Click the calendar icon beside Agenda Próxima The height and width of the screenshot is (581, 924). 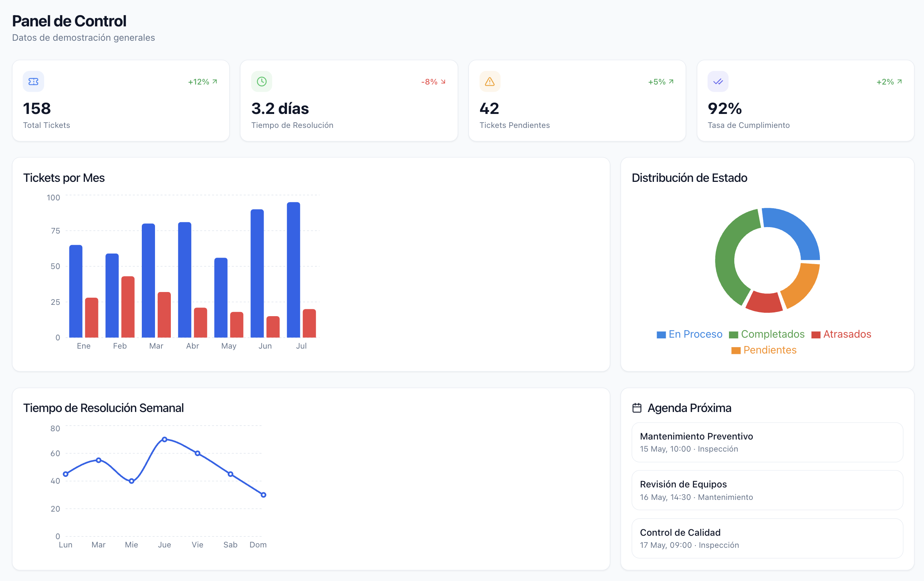637,407
